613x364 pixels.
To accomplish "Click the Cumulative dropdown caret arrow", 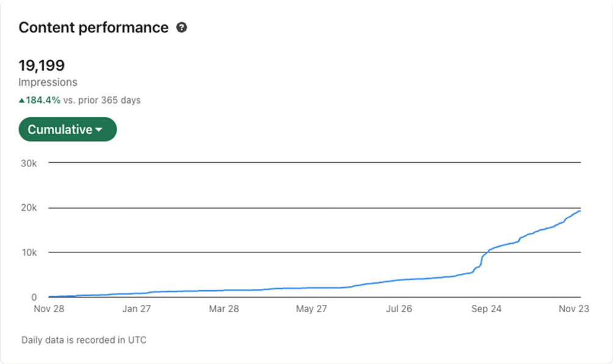I will click(98, 130).
